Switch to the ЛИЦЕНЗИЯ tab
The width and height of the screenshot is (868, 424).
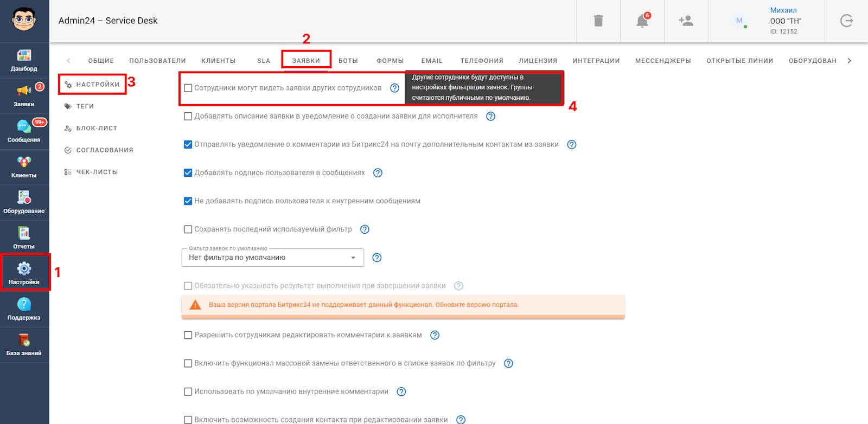(x=538, y=61)
